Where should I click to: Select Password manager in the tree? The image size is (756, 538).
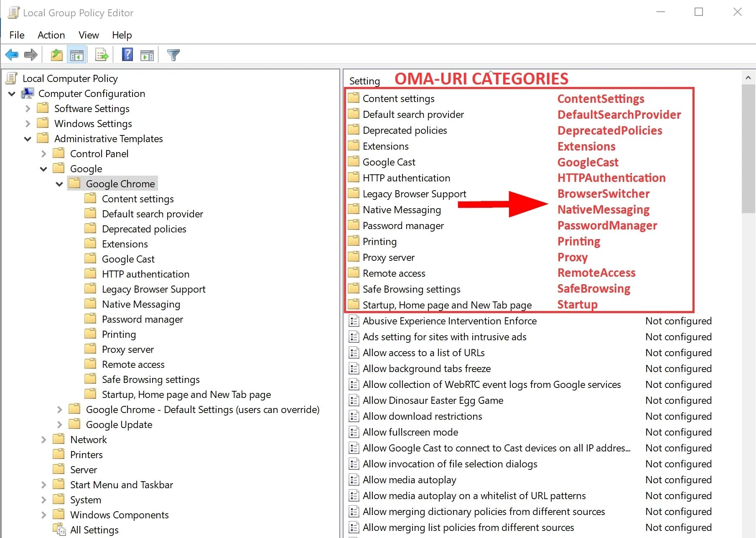pos(142,319)
